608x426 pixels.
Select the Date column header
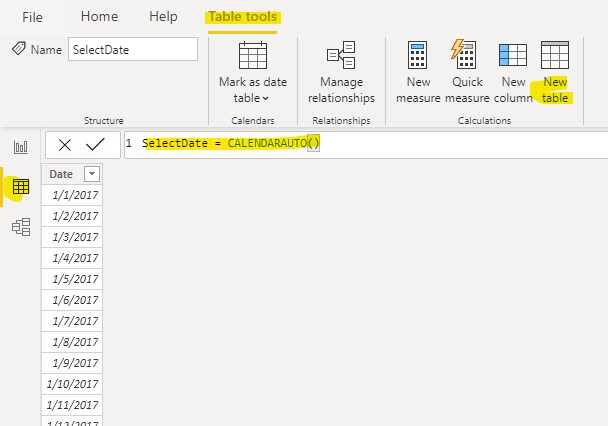(x=72, y=174)
